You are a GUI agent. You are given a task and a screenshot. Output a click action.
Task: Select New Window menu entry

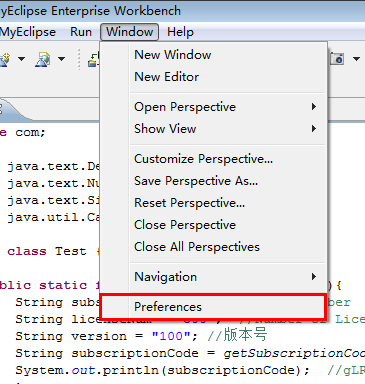pos(213,55)
